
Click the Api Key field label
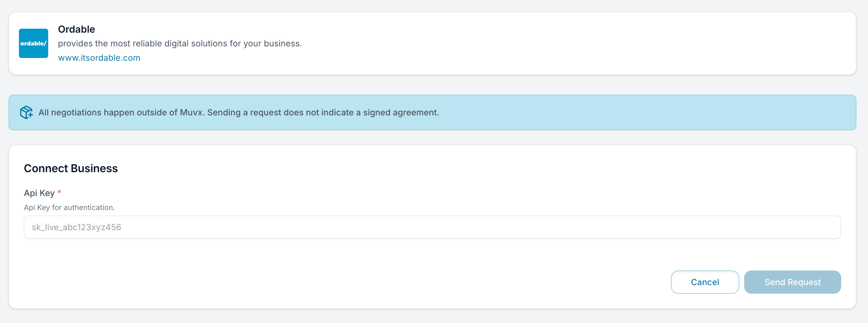pos(39,193)
